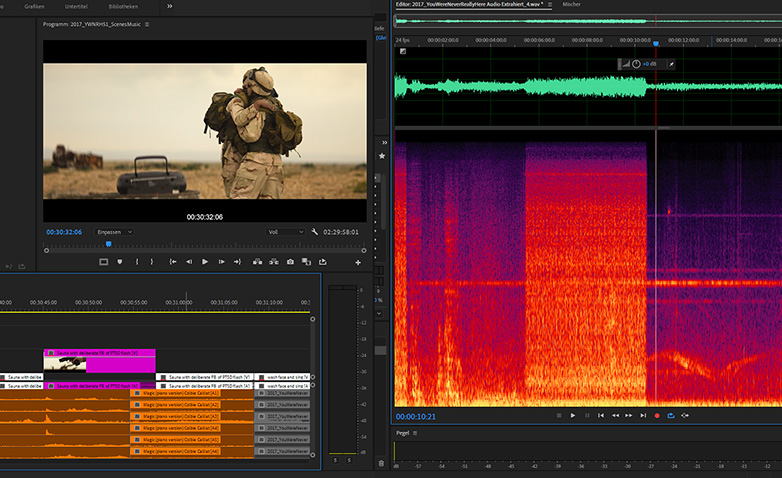Export a frame with the camera icon
This screenshot has width=782, height=478.
[290, 262]
